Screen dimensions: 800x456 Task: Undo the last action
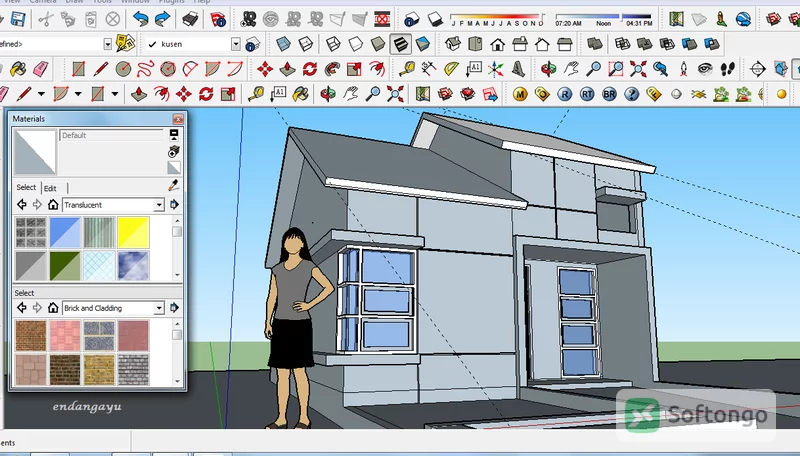tap(140, 20)
